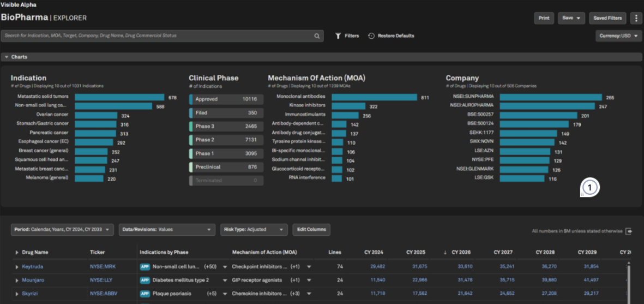Toggle the Preclinical phase filter
Viewport: 644px width, 304px height.
(x=226, y=167)
